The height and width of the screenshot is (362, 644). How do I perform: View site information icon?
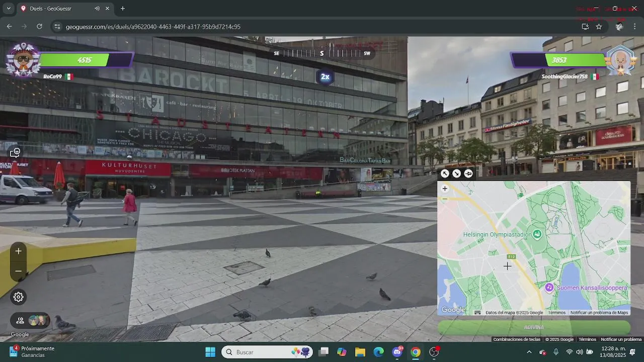click(x=57, y=27)
